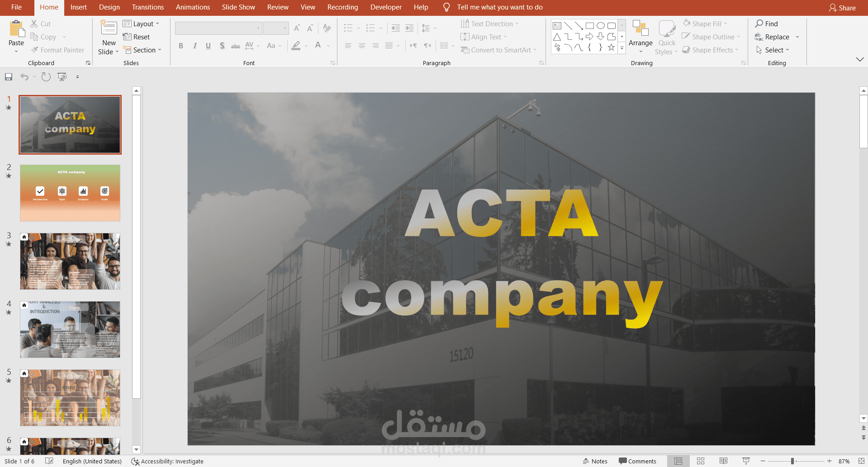Adjust the zoom slider handle
Image resolution: width=868 pixels, height=467 pixels.
point(792,461)
